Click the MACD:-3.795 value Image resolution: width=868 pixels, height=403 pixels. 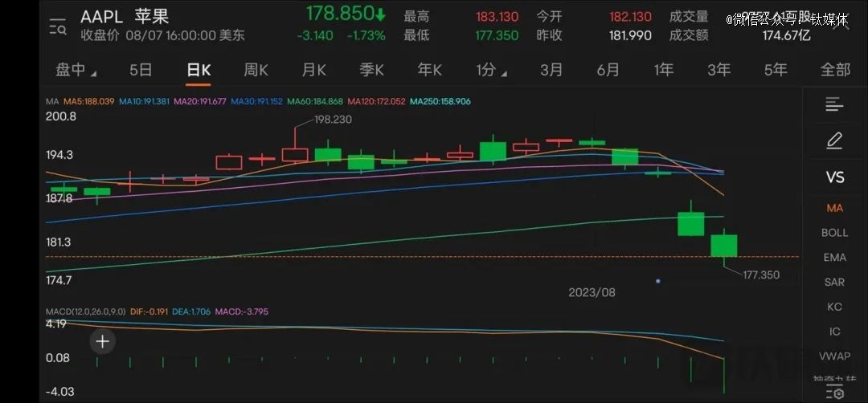point(241,311)
